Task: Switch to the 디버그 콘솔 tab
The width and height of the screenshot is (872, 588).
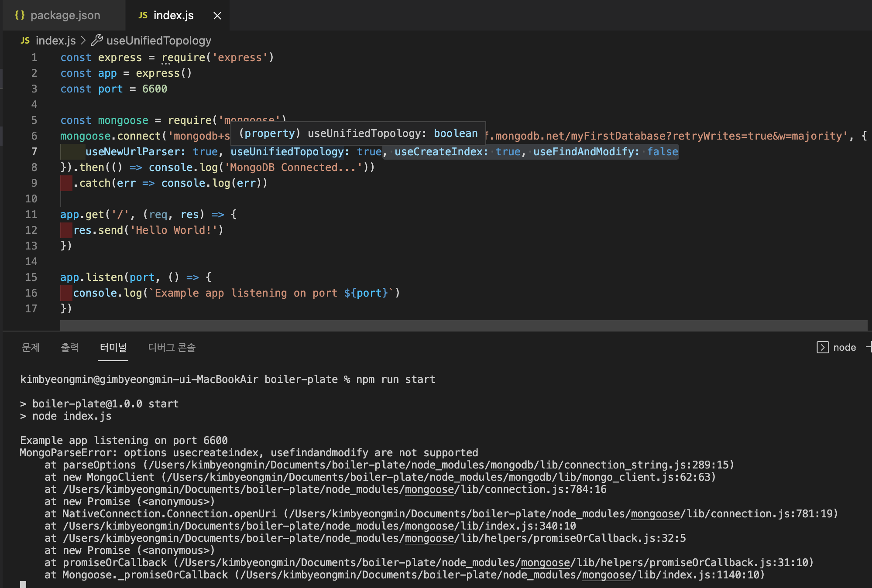Action: [x=172, y=348]
